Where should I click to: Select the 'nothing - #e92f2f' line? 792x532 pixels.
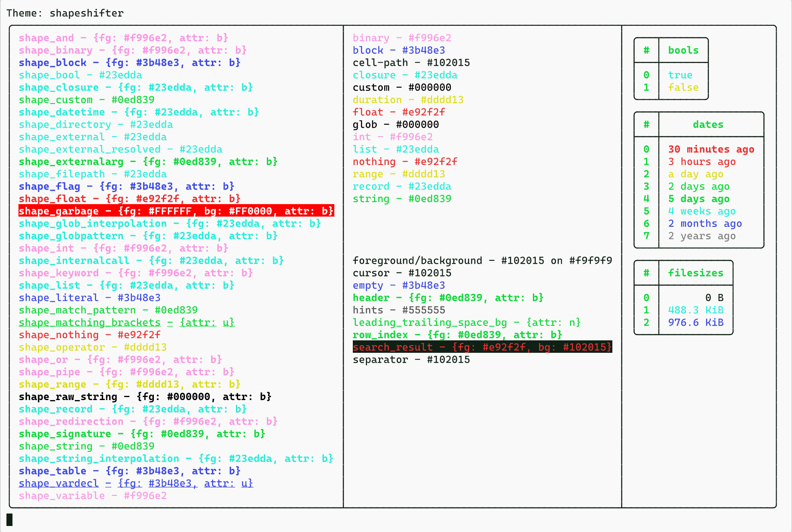point(405,162)
